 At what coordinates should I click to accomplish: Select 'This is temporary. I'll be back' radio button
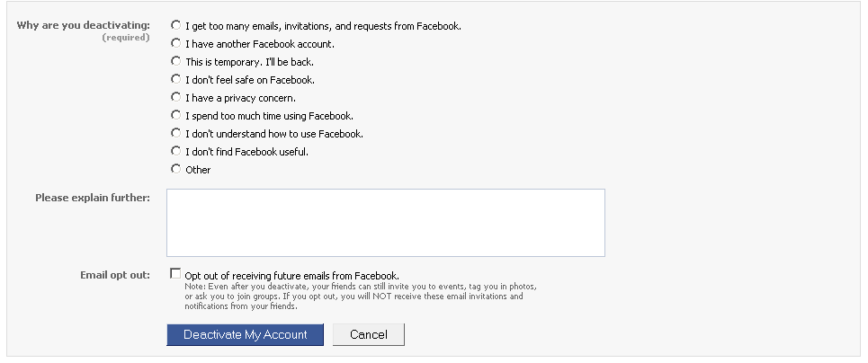pos(176,61)
